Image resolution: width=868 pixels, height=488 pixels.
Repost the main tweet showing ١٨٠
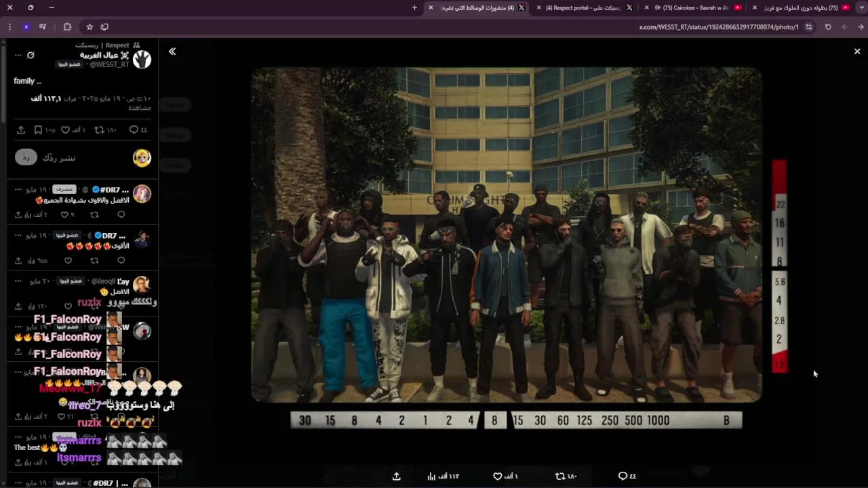point(105,130)
